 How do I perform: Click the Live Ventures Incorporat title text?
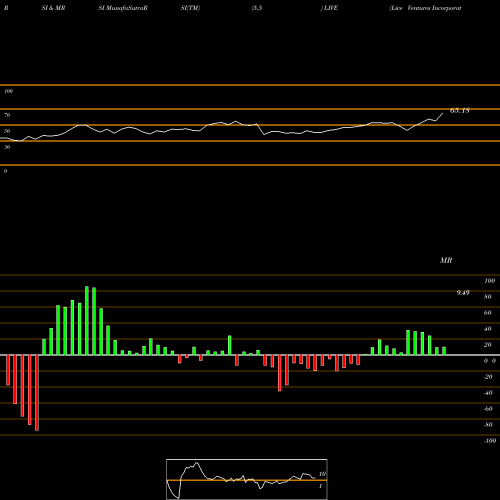point(425,8)
